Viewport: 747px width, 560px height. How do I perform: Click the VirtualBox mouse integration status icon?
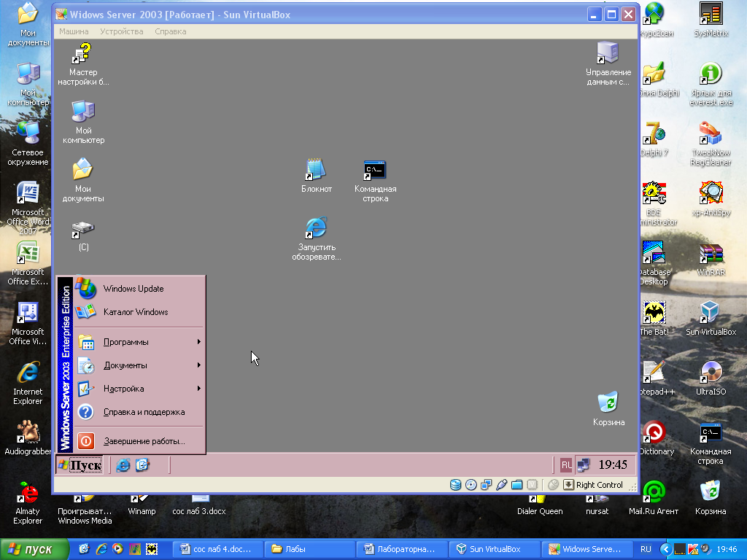(553, 485)
